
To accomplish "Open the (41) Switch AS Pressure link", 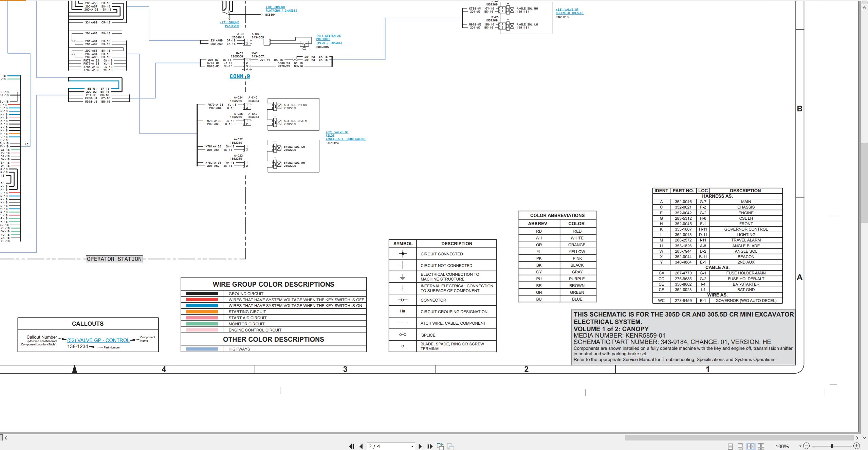I will click(329, 39).
